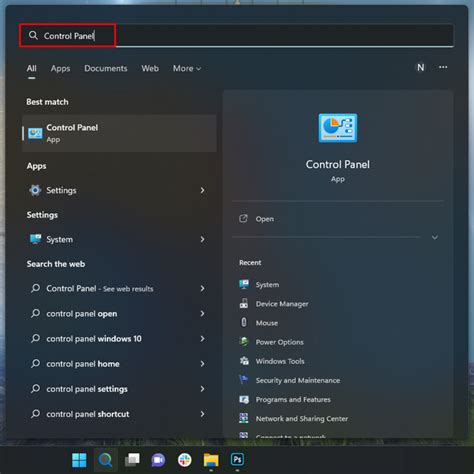Click the Mouse icon in Recent list

[x=244, y=322]
